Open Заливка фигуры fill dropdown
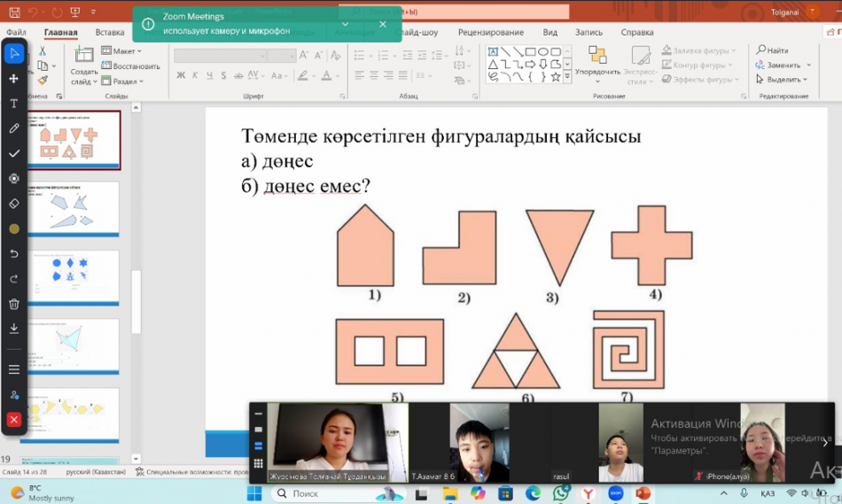The height and width of the screenshot is (504, 842). pyautogui.click(x=698, y=50)
